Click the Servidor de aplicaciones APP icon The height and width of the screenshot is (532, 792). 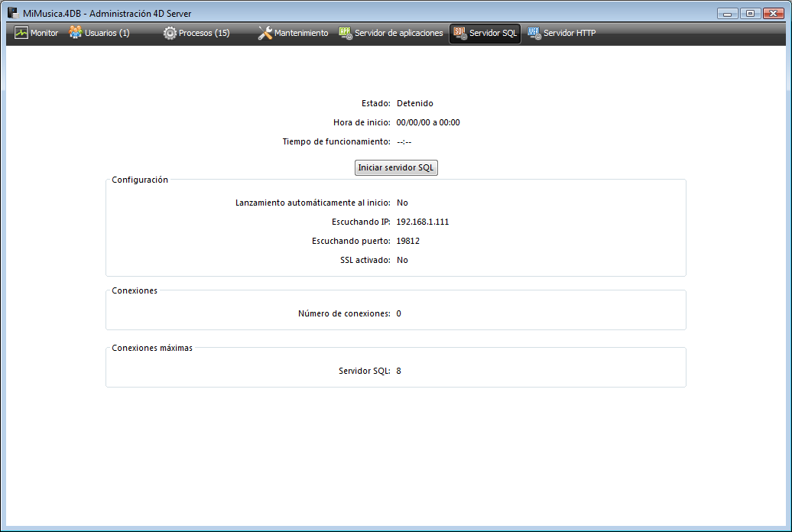click(x=346, y=33)
